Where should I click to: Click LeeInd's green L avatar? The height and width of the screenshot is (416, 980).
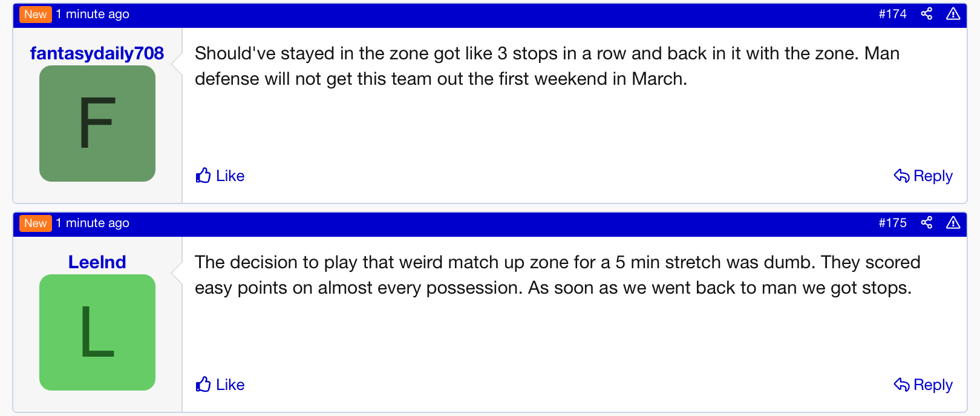[x=97, y=332]
